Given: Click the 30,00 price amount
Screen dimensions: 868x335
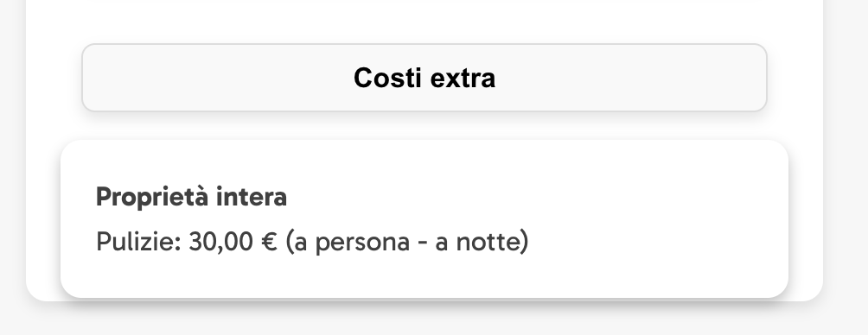Looking at the screenshot, I should click(x=220, y=242).
